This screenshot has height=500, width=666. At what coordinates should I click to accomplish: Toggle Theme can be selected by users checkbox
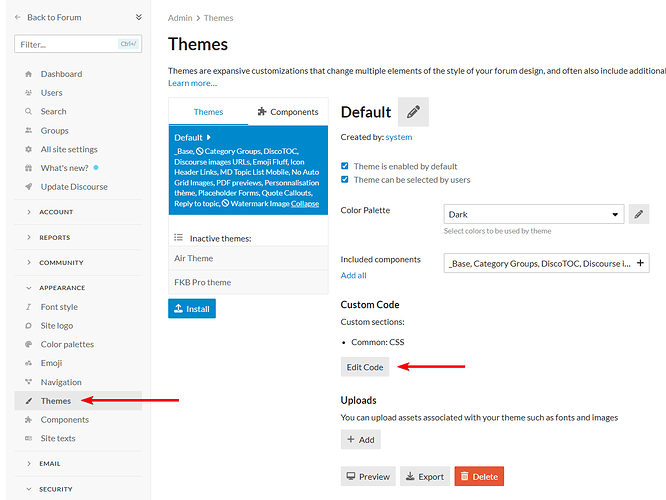click(x=345, y=179)
